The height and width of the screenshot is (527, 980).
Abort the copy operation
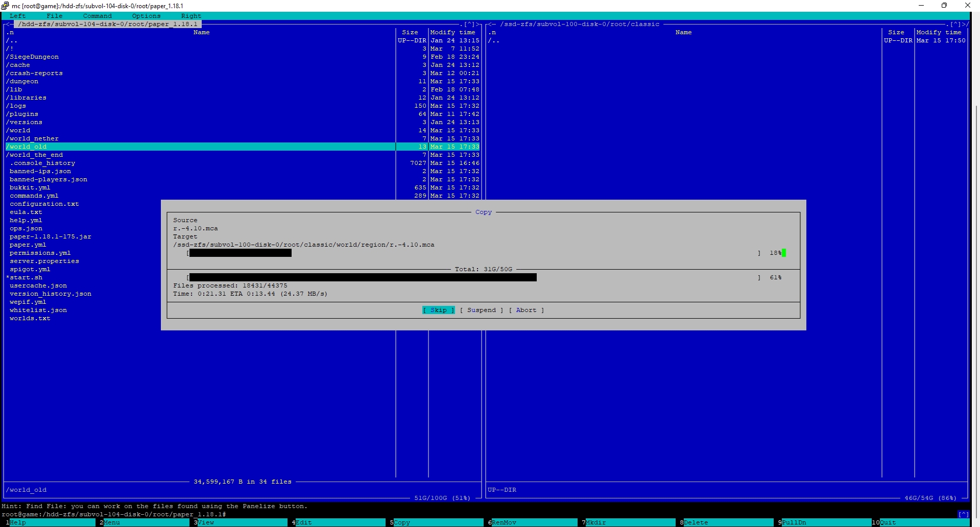tap(526, 310)
